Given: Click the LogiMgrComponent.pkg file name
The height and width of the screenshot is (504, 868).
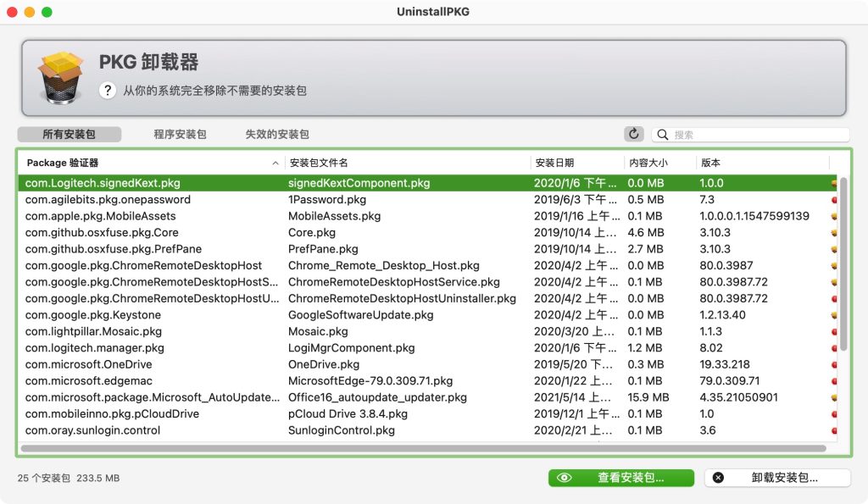Looking at the screenshot, I should pos(352,348).
